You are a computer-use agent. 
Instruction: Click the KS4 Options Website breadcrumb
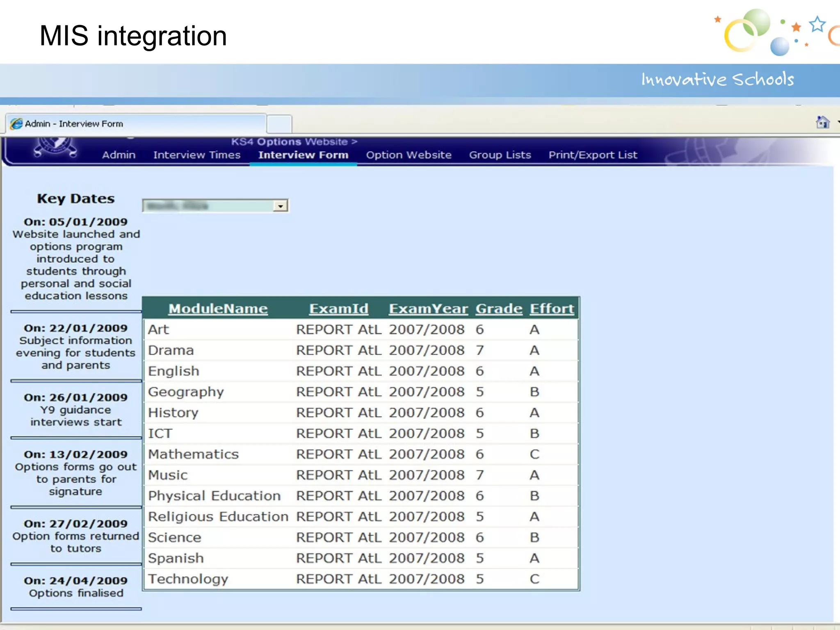(294, 142)
